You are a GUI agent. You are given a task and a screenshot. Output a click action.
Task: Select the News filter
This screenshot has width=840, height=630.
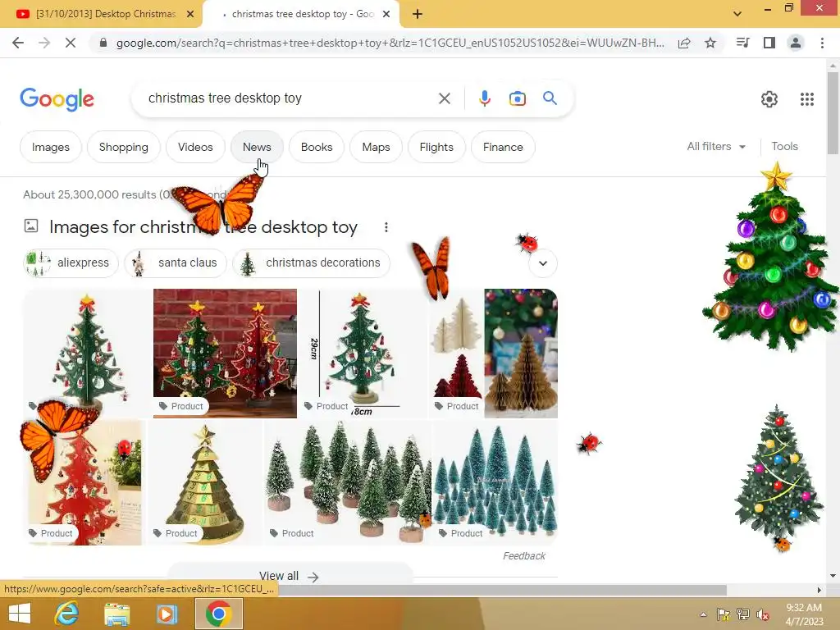[257, 147]
